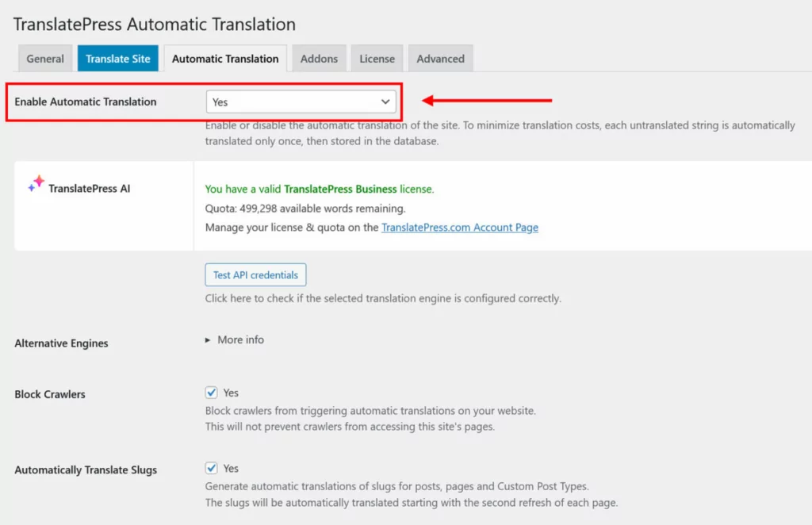Click the 'Automatically Translate Slugs' label

point(86,470)
